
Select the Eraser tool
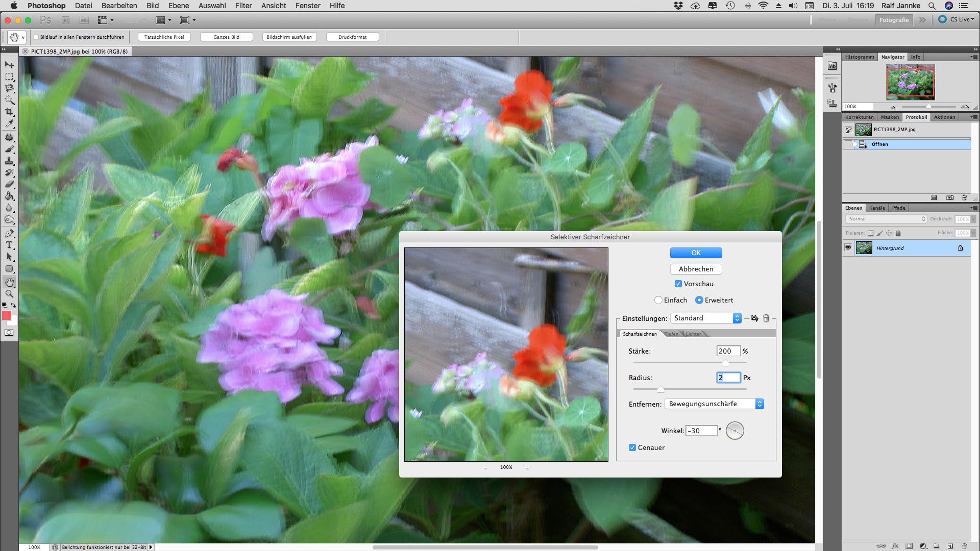(9, 185)
